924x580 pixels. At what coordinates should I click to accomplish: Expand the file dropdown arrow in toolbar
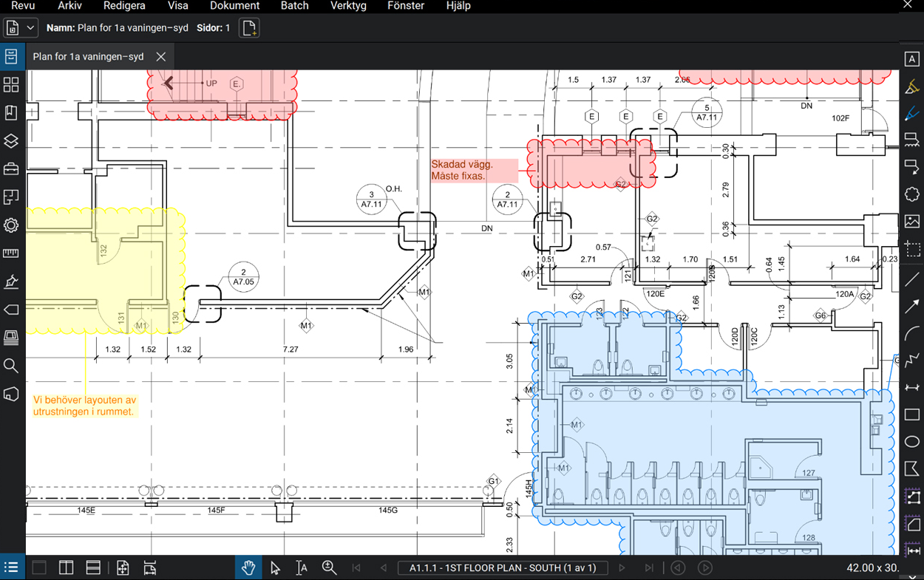pos(30,28)
